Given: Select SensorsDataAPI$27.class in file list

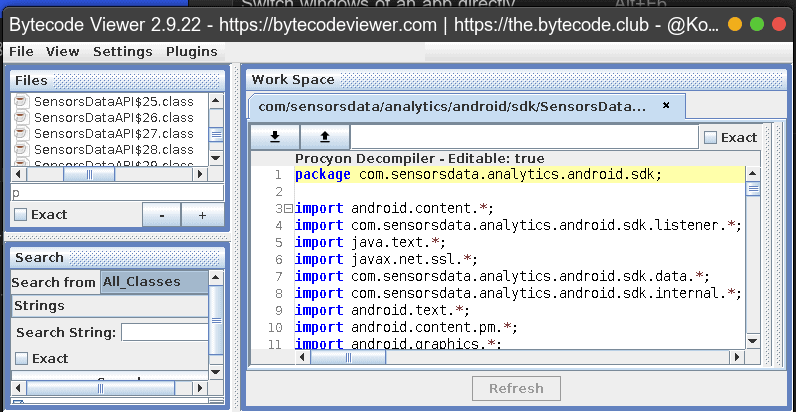Looking at the screenshot, I should (x=114, y=133).
